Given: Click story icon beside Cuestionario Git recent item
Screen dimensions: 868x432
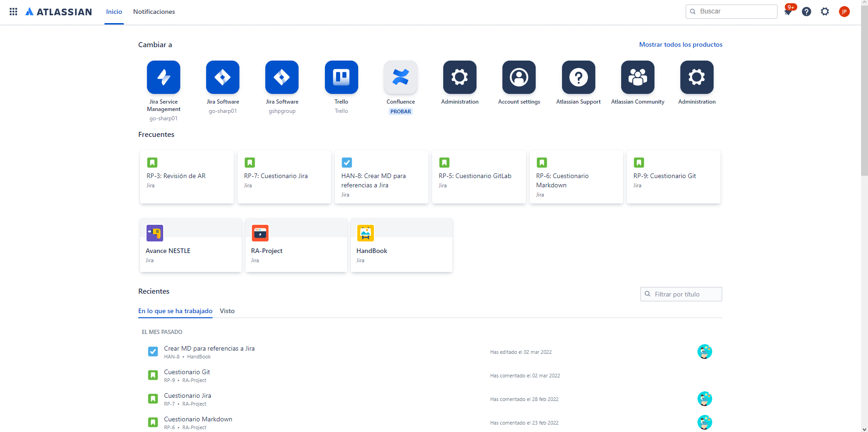Looking at the screenshot, I should [x=153, y=375].
